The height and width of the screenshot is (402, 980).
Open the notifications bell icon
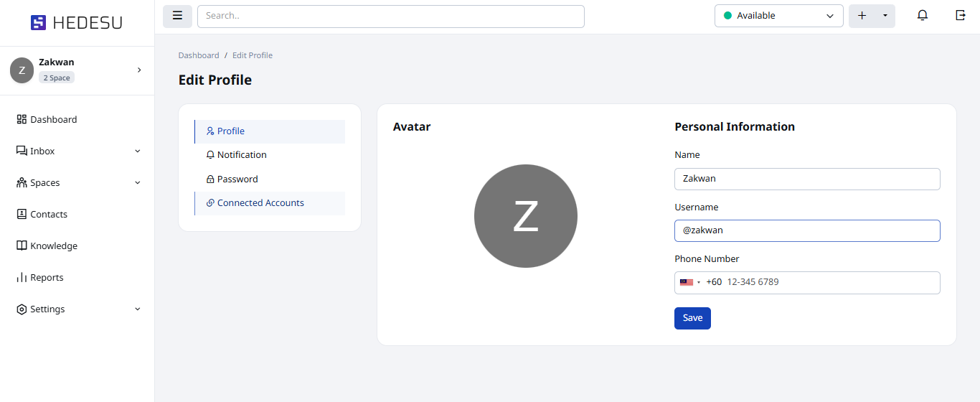(923, 16)
